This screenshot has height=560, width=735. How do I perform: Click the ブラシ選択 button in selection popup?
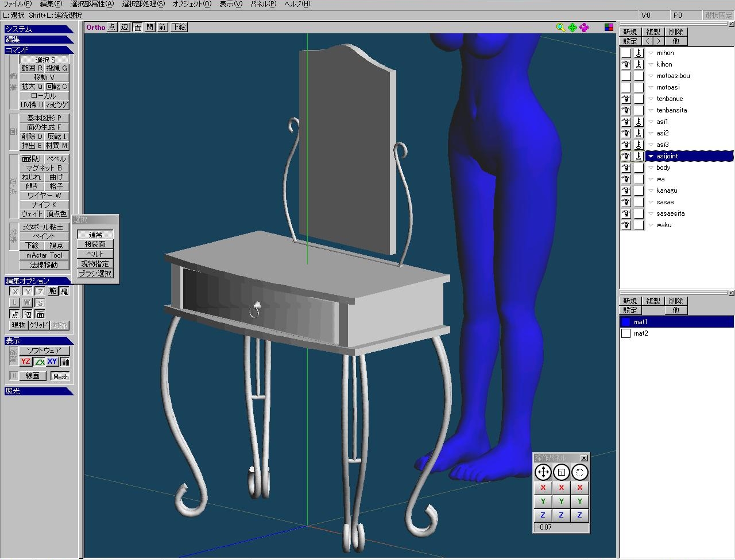coord(95,274)
